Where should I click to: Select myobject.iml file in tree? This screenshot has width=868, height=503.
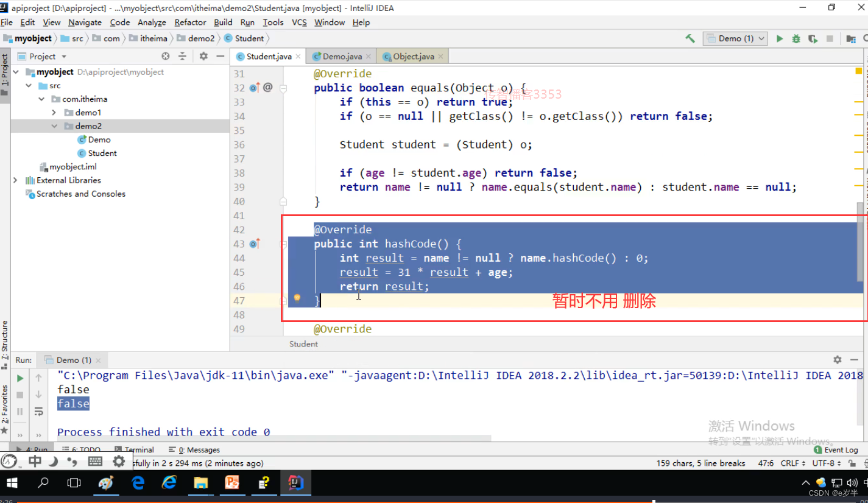click(68, 166)
